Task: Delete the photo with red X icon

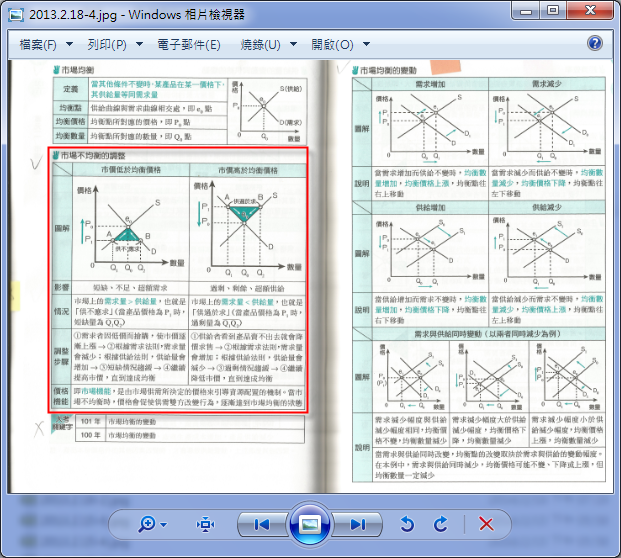Action: [486, 524]
